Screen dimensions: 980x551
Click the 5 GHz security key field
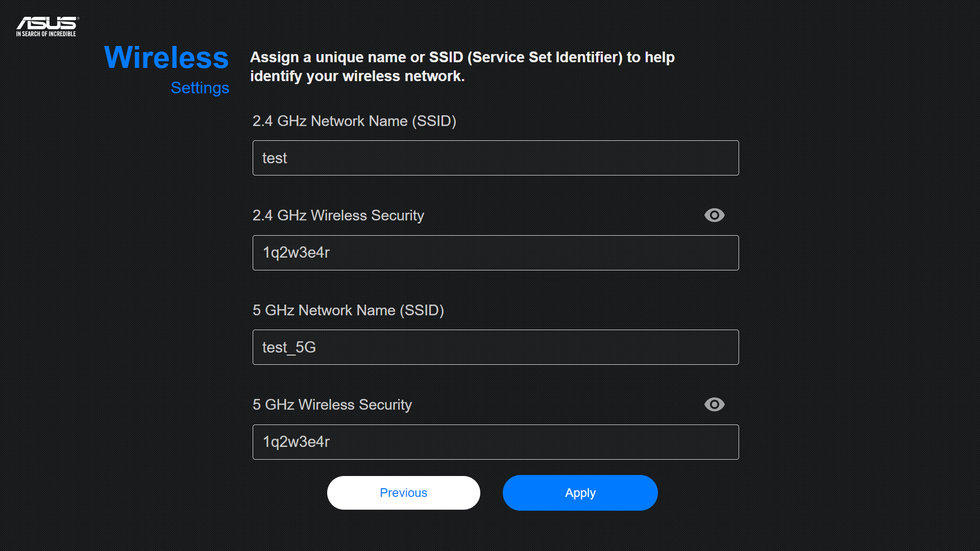pos(495,442)
